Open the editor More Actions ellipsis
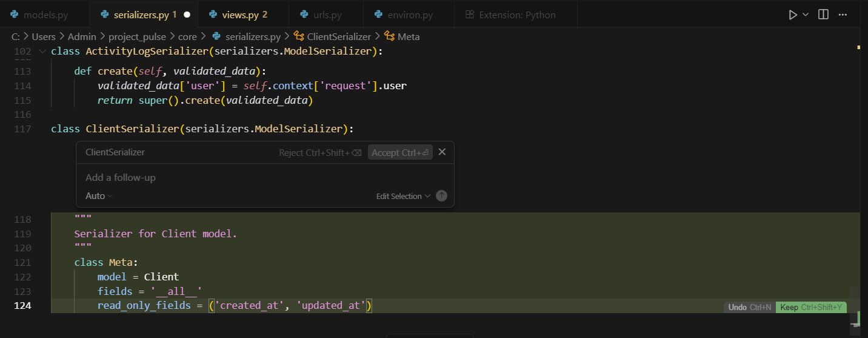868x338 pixels. 844,15
